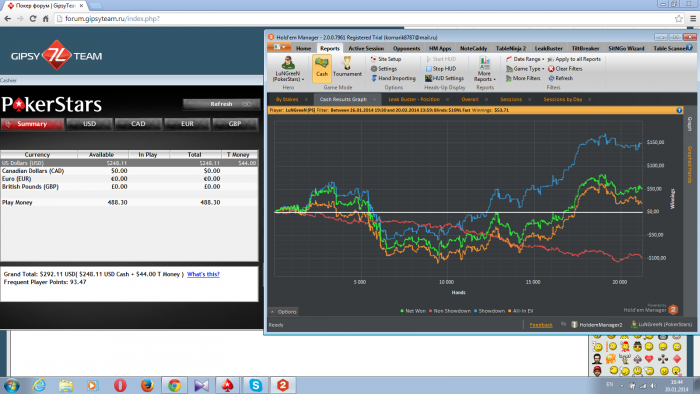
Task: Open the LeakBuster ribbon tab
Action: click(x=549, y=48)
